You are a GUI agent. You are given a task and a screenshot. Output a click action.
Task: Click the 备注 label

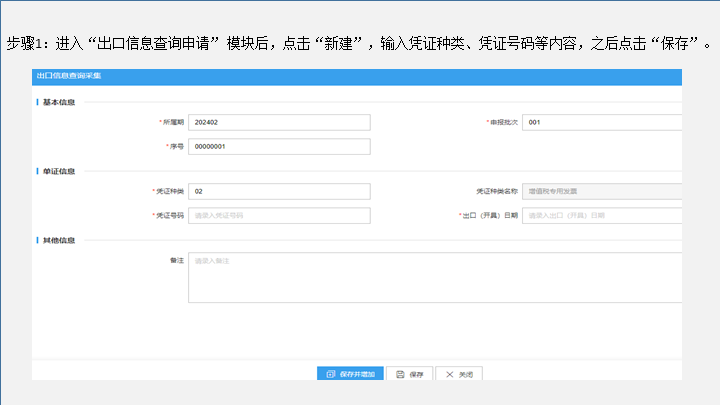pos(177,260)
